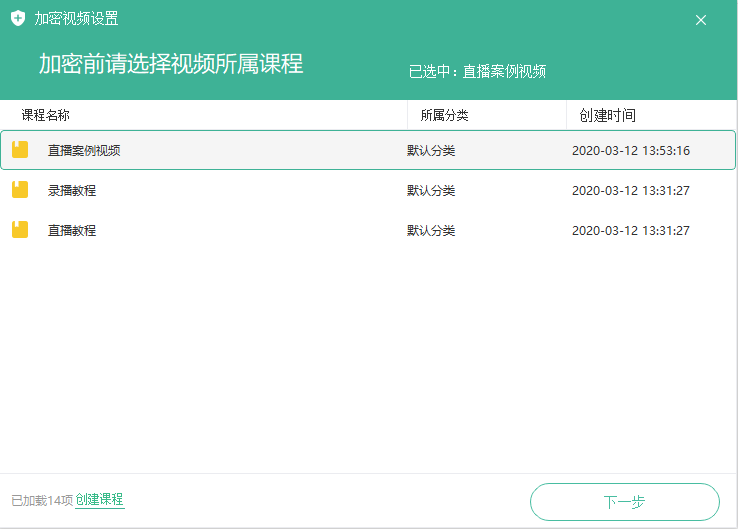Open the 创建课程 link
Screen dimensions: 738x529
tap(100, 500)
